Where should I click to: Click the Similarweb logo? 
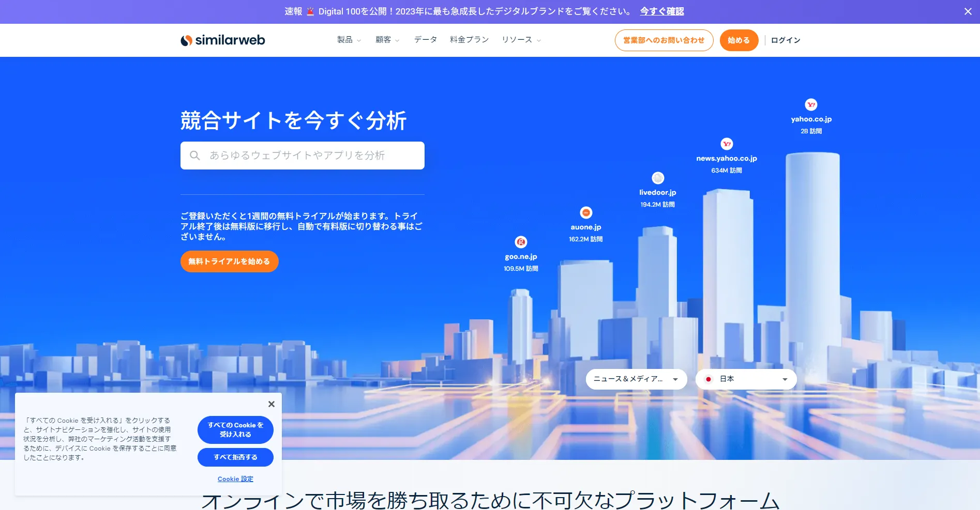click(x=223, y=40)
